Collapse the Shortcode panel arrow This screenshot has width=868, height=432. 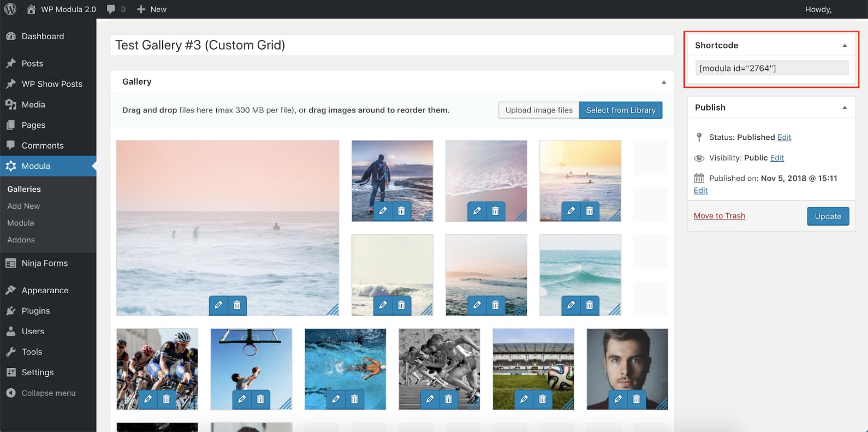pyautogui.click(x=845, y=45)
